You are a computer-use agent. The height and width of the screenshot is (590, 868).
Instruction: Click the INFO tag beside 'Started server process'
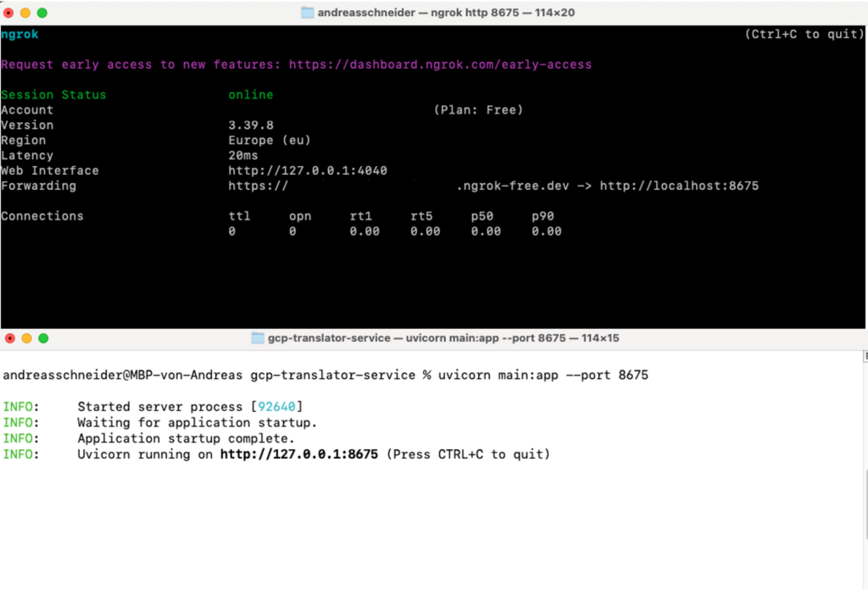click(20, 407)
